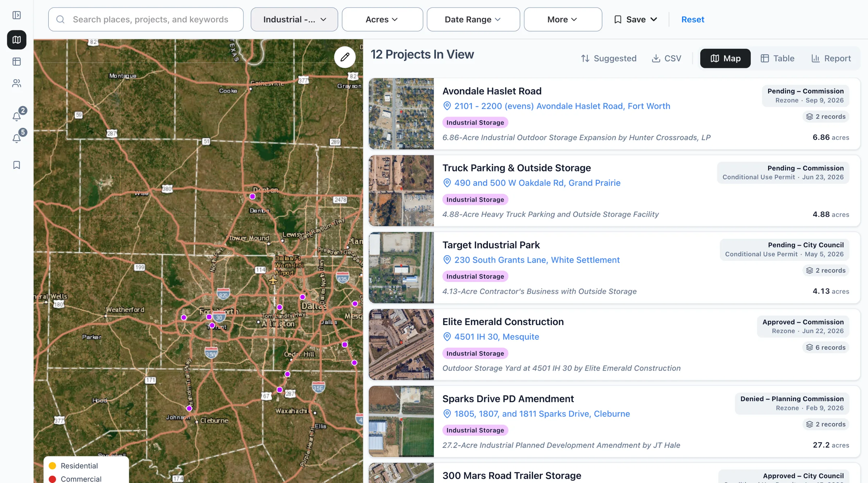Click 2 records badge on Avondale Haslet
The image size is (868, 483).
coord(826,116)
